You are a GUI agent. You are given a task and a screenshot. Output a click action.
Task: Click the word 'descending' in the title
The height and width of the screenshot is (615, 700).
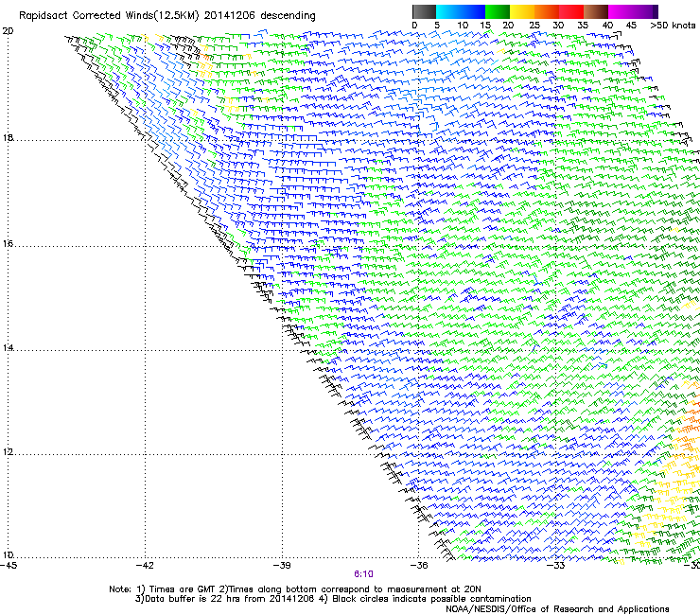[288, 16]
